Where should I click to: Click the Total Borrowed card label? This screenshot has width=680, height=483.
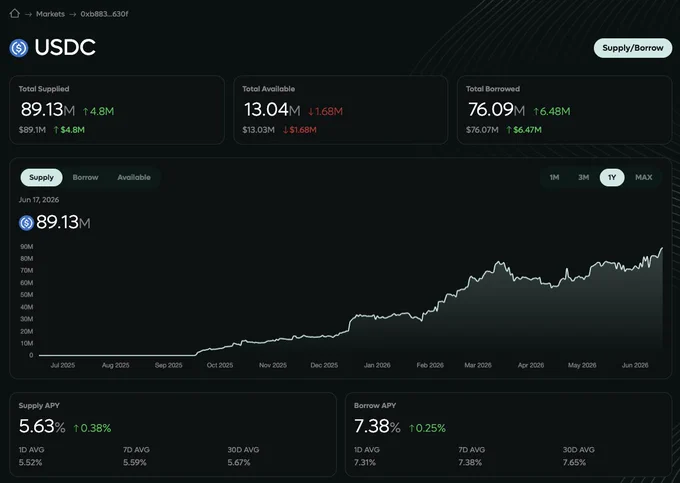[493, 89]
